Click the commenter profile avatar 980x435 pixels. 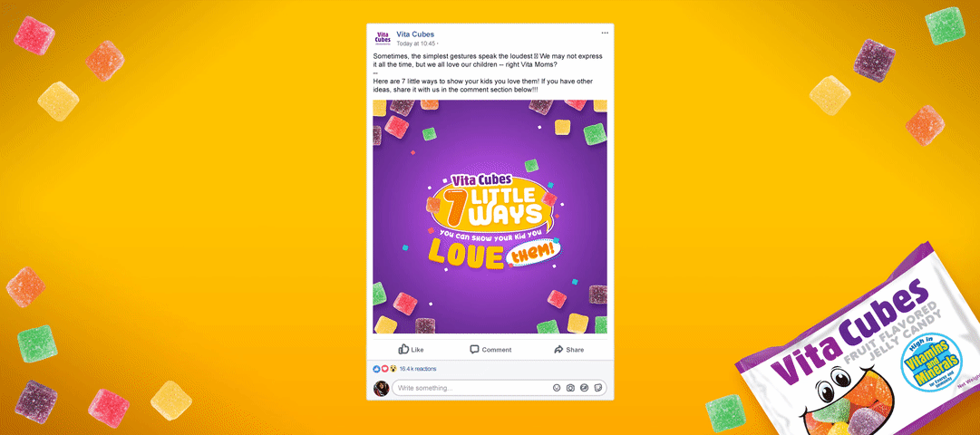coord(382,388)
